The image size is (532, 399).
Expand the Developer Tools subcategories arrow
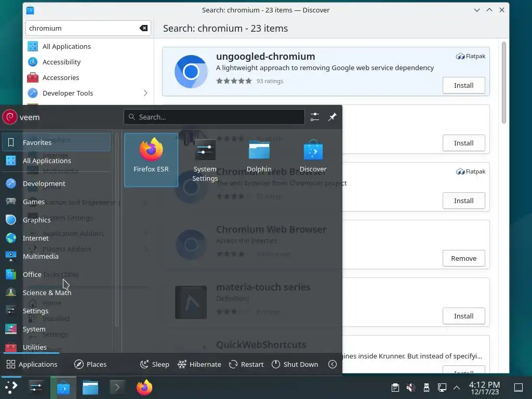[x=145, y=93]
